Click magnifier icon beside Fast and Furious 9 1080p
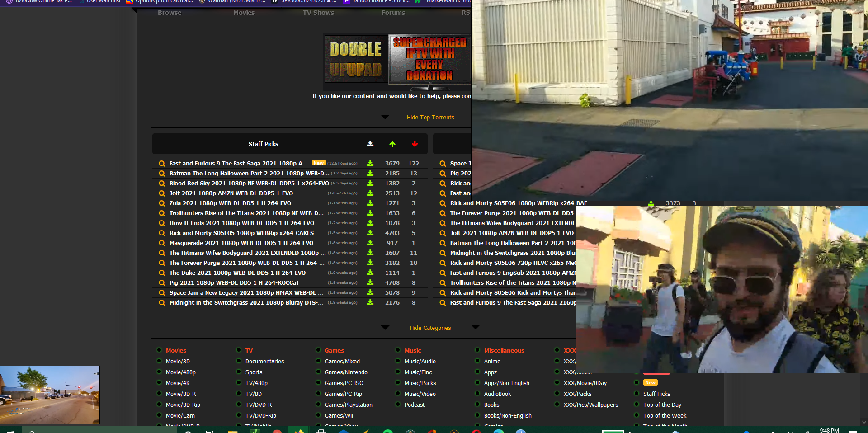Image resolution: width=868 pixels, height=433 pixels. click(x=162, y=164)
